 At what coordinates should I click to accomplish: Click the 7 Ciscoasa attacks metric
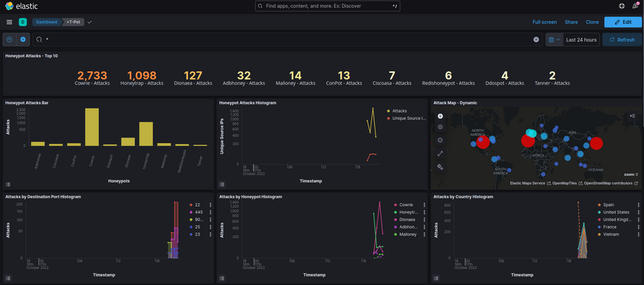coord(392,78)
